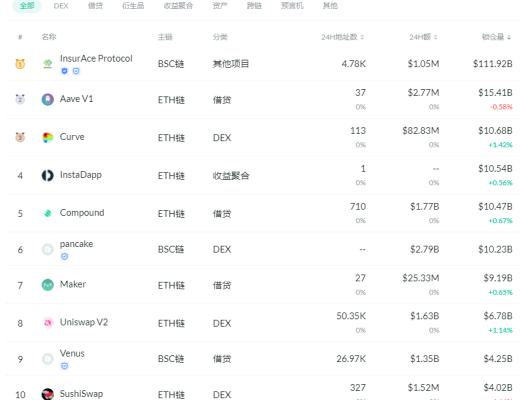Open the Curve project link
This screenshot has height=400, width=520.
72,137
